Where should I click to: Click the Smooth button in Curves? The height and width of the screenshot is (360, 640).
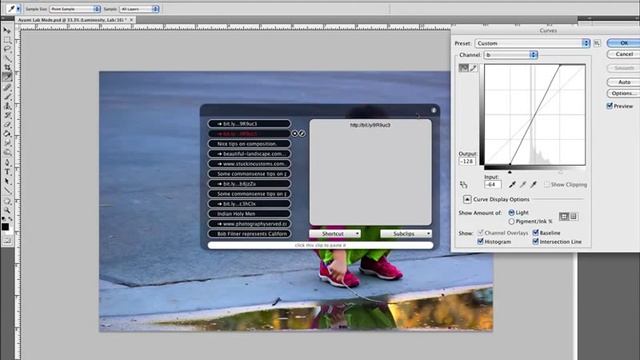click(623, 68)
